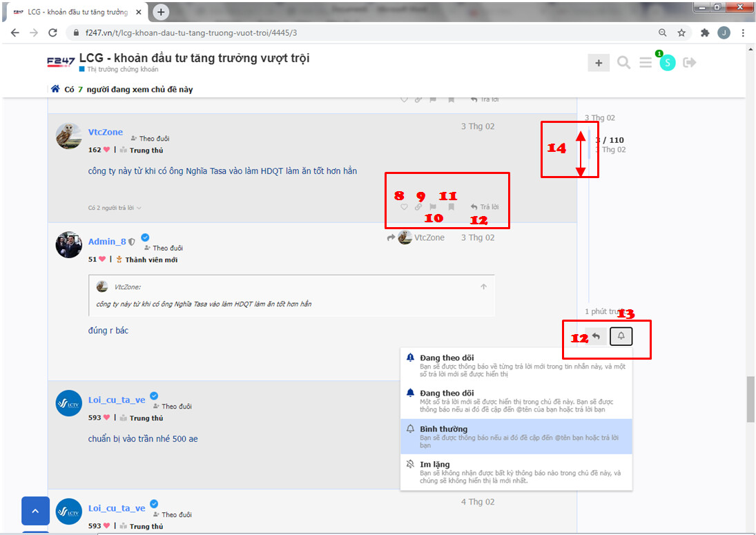
Task: Open in-reply-to VtcZone link on Admin_8 post
Action: (x=416, y=237)
